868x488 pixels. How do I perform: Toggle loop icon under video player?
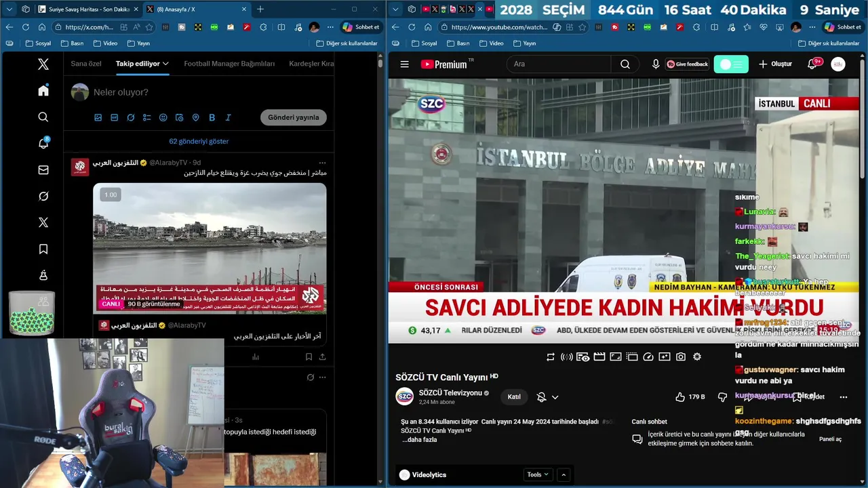pyautogui.click(x=551, y=357)
